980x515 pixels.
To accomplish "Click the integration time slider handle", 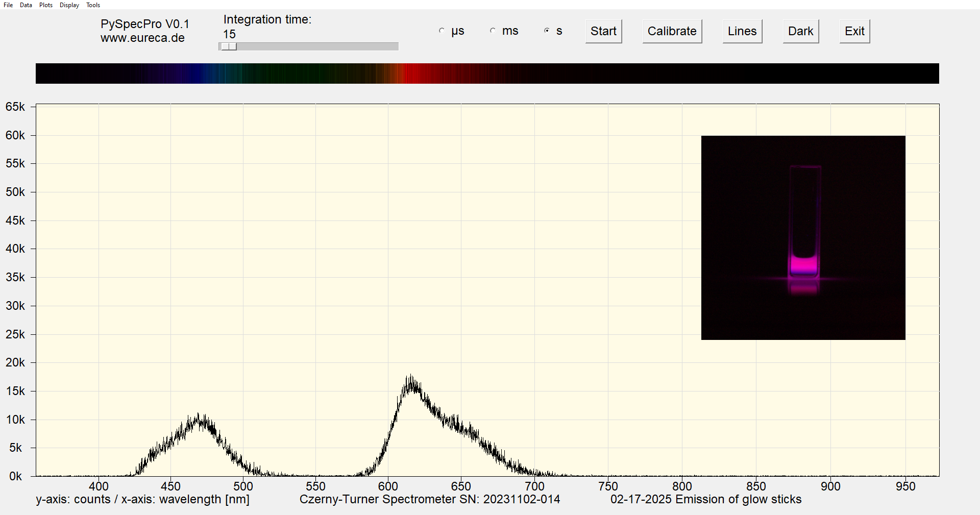I will (229, 46).
